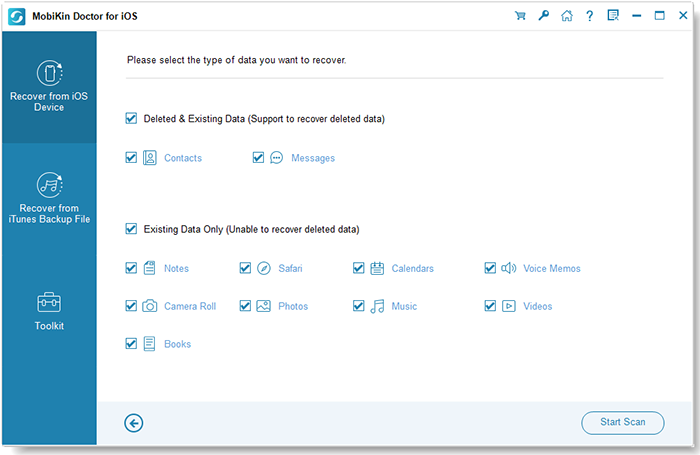The width and height of the screenshot is (700, 455).
Task: Click the feedback note icon in title bar
Action: pos(612,16)
